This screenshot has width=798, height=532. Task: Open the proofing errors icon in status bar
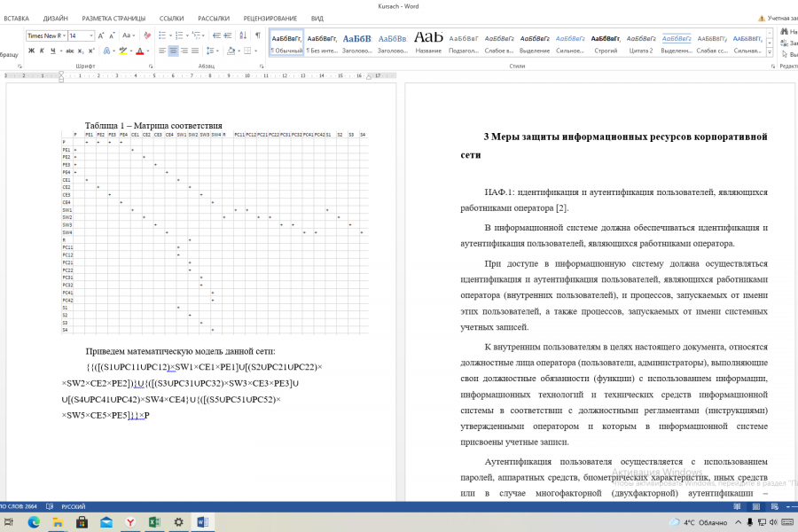point(50,506)
